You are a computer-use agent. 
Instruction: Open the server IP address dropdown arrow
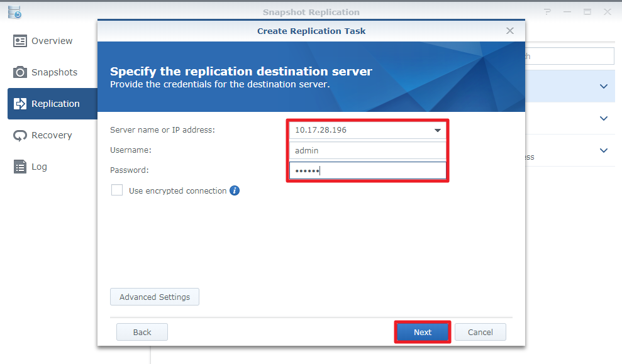[x=438, y=130]
